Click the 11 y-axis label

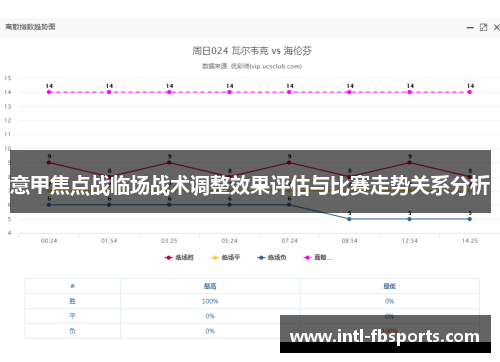click(x=8, y=134)
